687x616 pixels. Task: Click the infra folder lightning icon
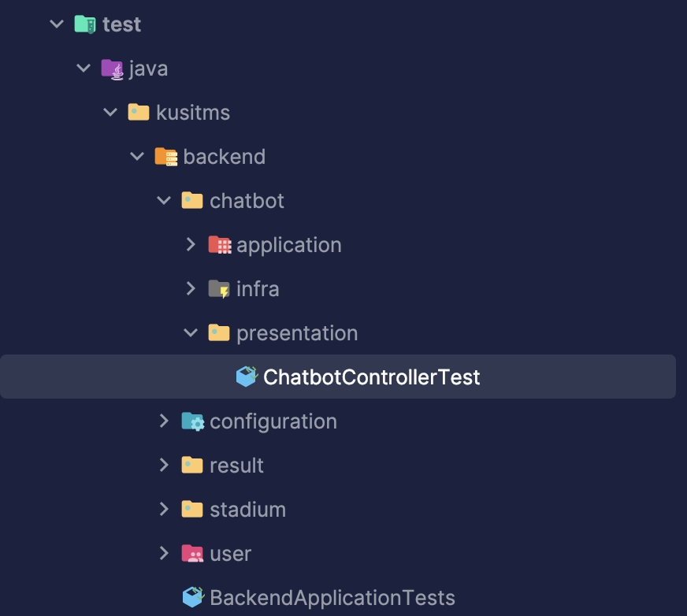point(219,289)
